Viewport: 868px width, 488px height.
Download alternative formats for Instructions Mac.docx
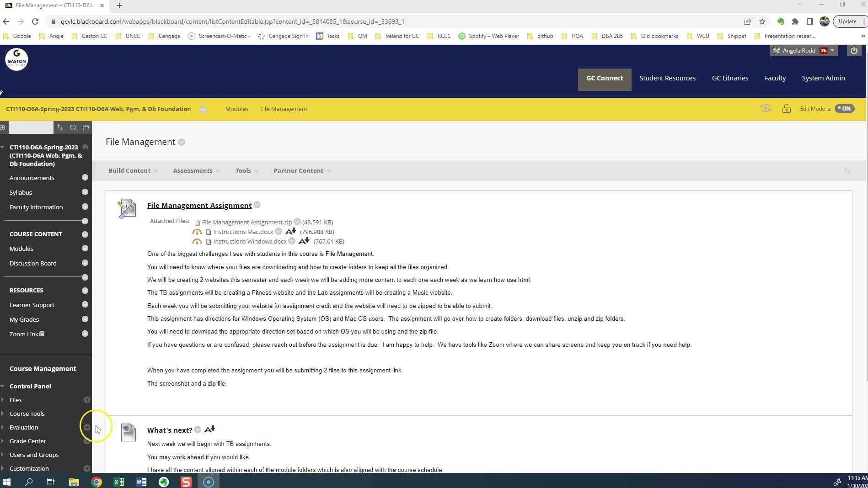[x=291, y=232]
